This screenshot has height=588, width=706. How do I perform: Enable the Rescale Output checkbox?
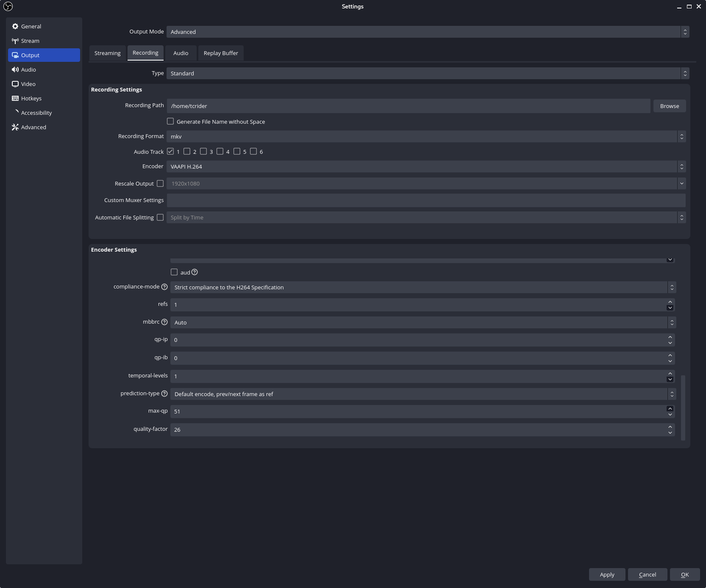pyautogui.click(x=160, y=183)
